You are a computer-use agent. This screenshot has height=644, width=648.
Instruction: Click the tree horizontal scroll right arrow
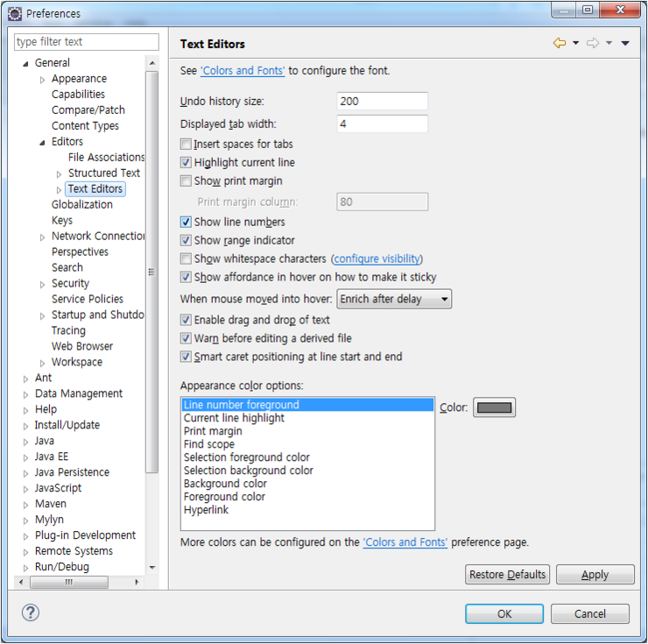point(137,583)
